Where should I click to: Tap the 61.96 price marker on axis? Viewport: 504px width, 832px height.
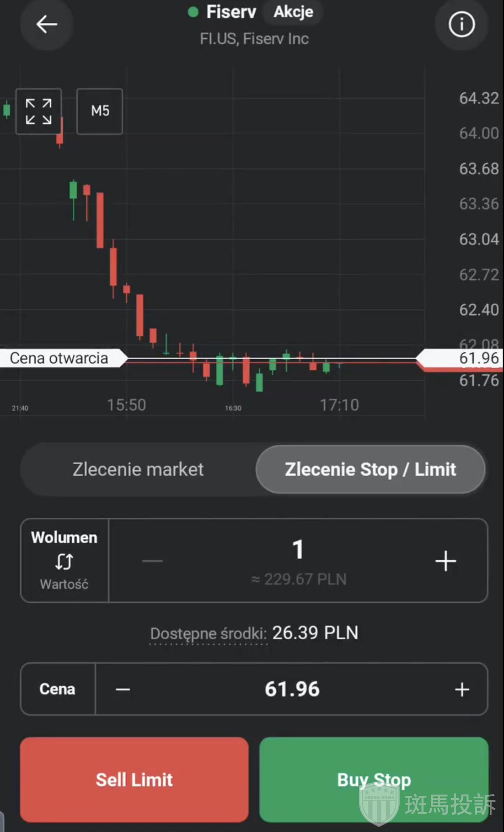478,358
